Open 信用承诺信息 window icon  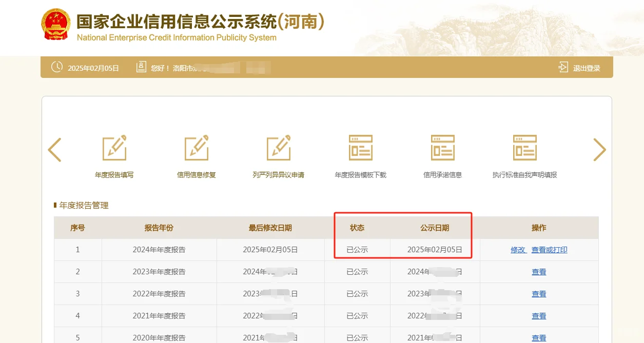(443, 148)
